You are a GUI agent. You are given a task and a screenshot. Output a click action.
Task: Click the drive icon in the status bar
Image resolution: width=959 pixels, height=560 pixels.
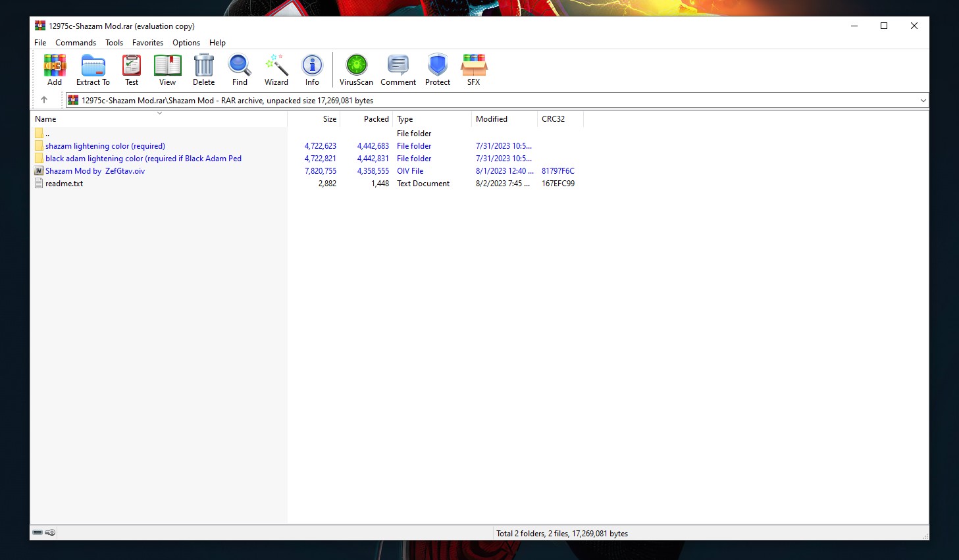pyautogui.click(x=38, y=532)
